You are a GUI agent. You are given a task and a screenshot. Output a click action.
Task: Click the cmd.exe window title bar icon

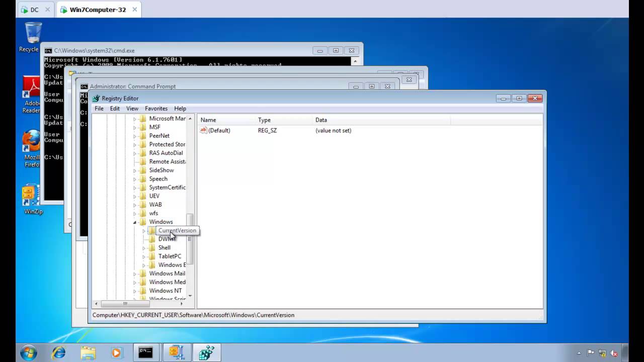[48, 51]
